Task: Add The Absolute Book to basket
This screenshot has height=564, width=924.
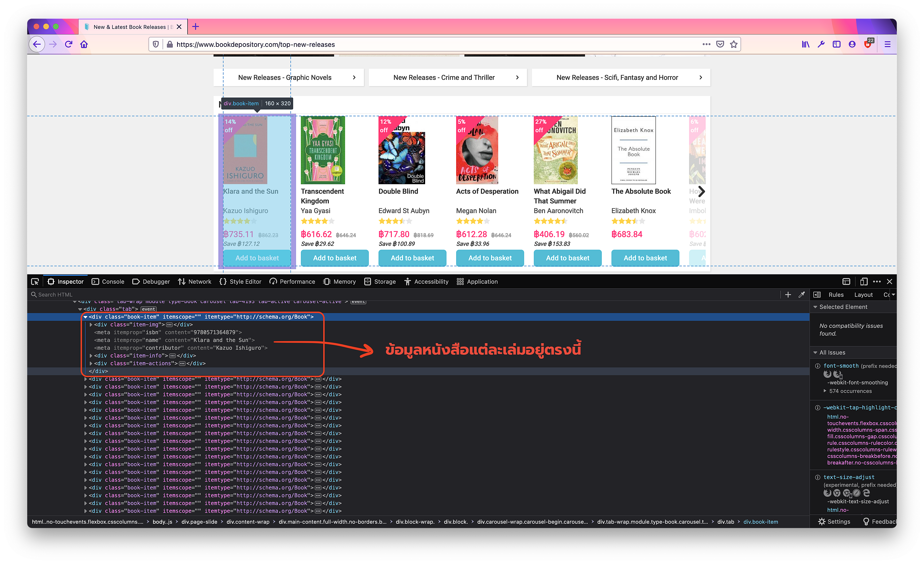Action: (645, 258)
